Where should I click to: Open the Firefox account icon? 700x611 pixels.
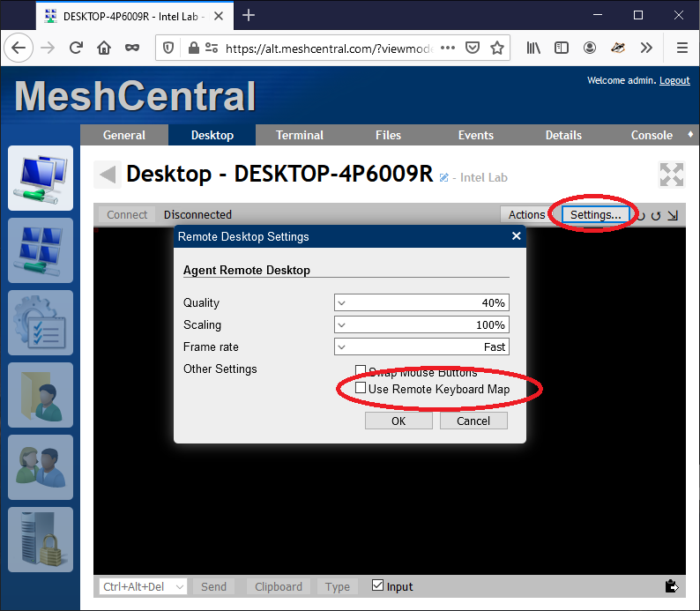tap(590, 48)
